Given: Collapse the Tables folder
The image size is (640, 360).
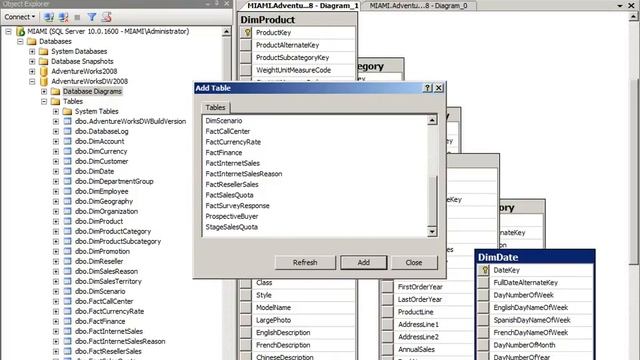Looking at the screenshot, I should 44,101.
